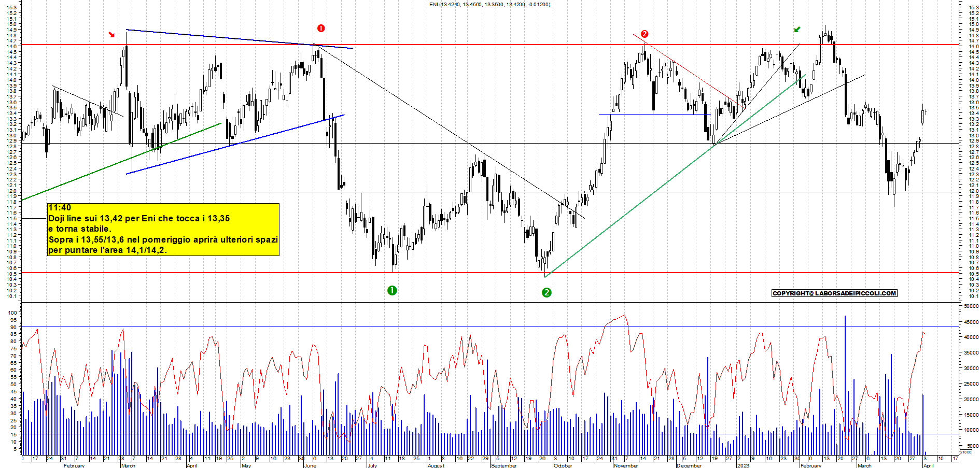Select the '45000' volume axis label
Viewport: 980px width, 468px height.
coord(971,322)
